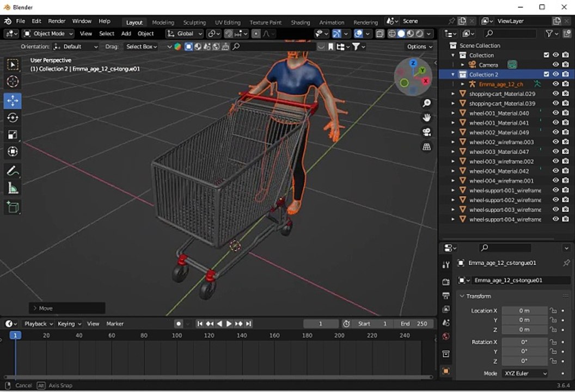Open the Scene properties tab
The image size is (575, 392).
(x=446, y=323)
